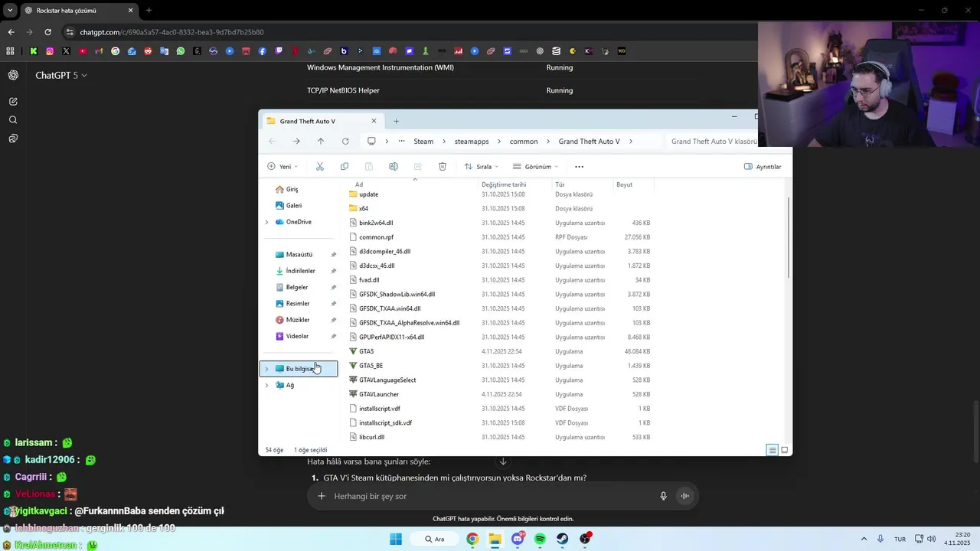Sort by Değiştirme tarihi column header
Screen dimensions: 980x551
pos(504,184)
